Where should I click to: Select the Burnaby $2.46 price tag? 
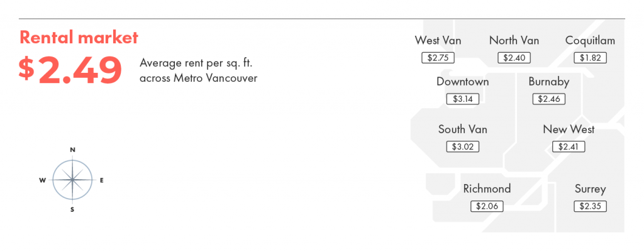(548, 99)
